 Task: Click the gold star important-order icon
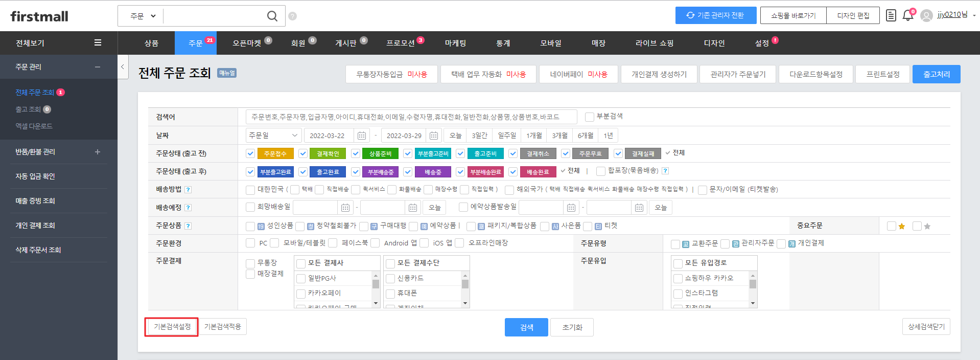click(902, 226)
